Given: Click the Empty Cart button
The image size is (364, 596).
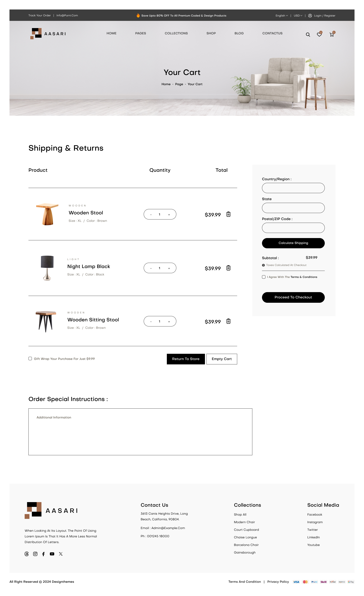Looking at the screenshot, I should pos(221,359).
